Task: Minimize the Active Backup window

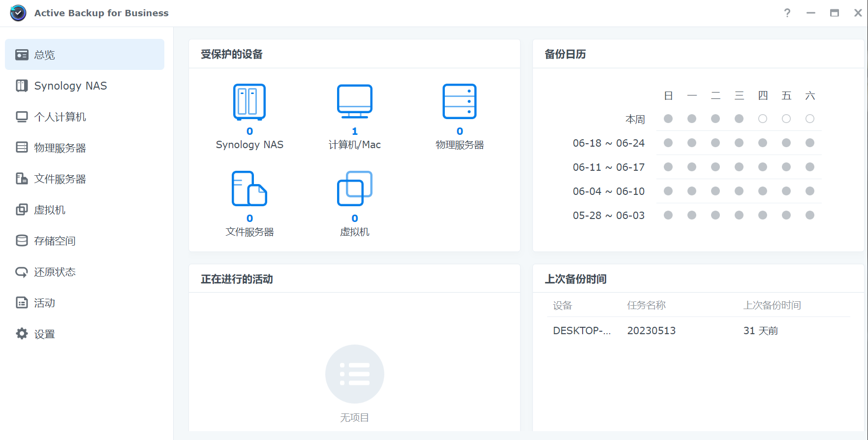Action: point(811,13)
